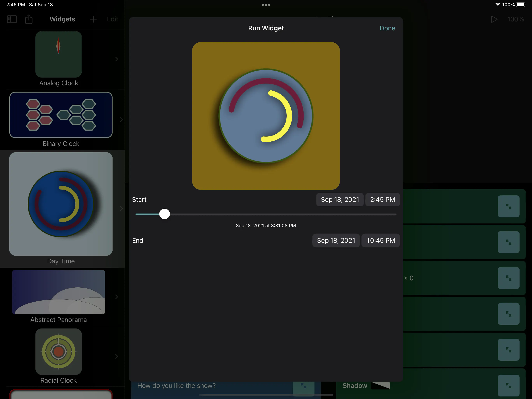Open Analog Clock chevron disclosure
This screenshot has height=399, width=532.
117,59
